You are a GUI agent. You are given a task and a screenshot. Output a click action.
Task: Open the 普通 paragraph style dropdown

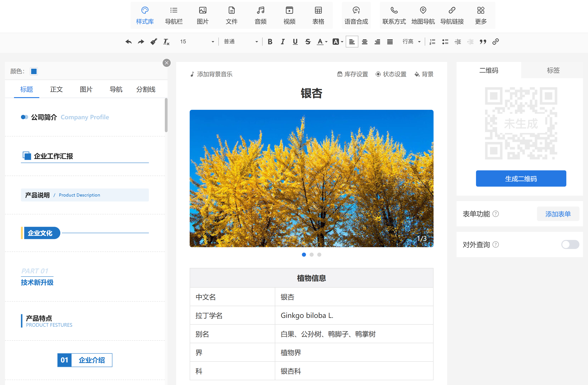click(x=241, y=42)
